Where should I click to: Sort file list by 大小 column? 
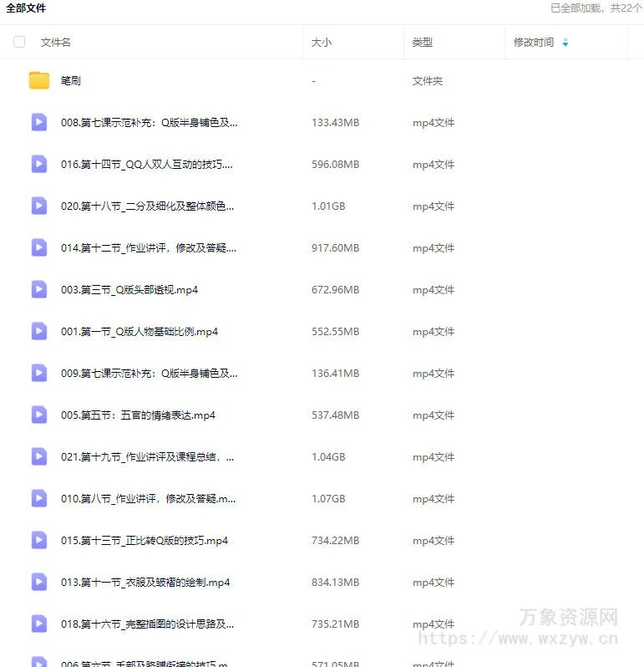tap(322, 42)
